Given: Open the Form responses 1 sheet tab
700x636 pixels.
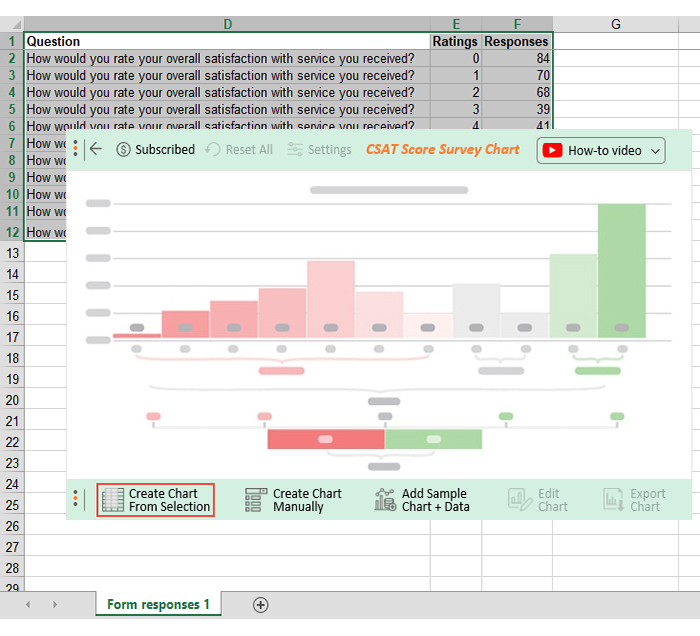Looking at the screenshot, I should [x=158, y=604].
